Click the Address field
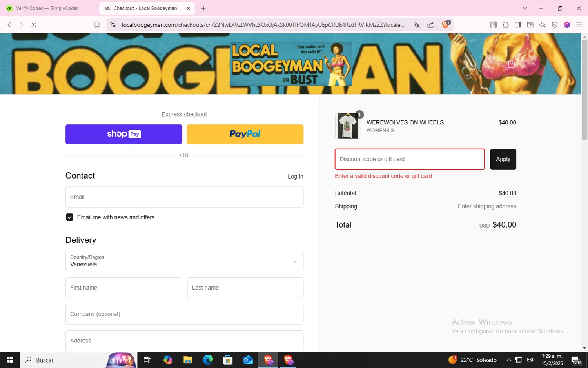 [x=184, y=341]
